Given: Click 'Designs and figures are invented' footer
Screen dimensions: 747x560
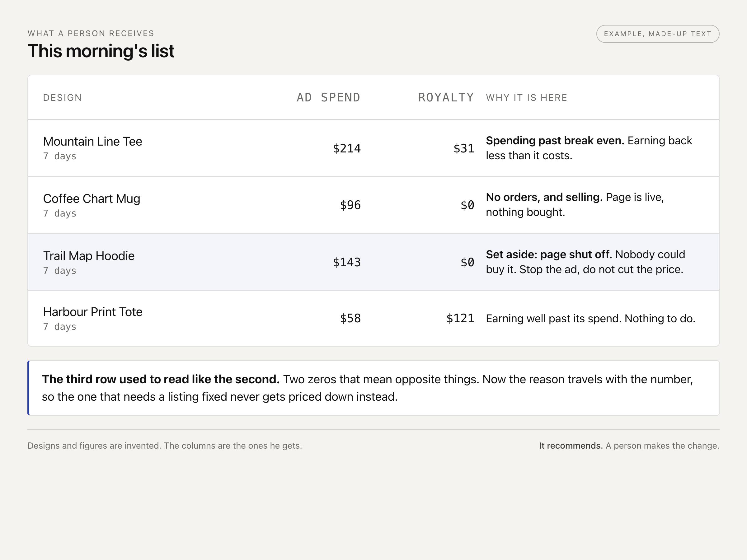Looking at the screenshot, I should [165, 446].
